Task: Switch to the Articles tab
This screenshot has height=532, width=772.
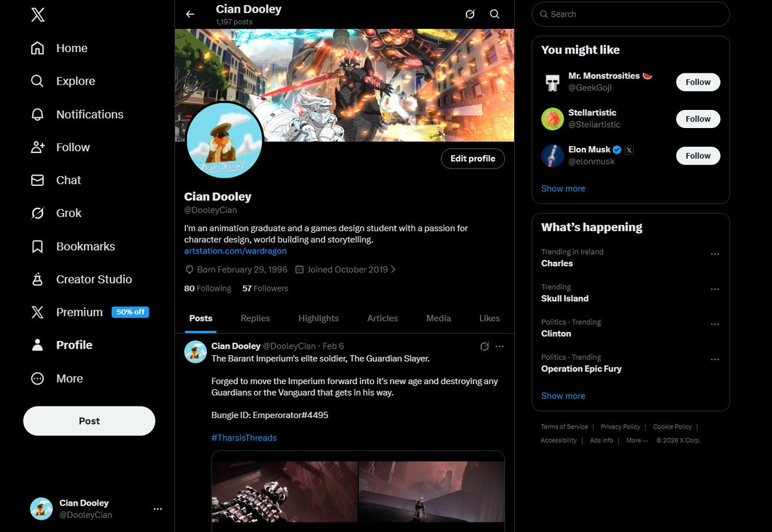Action: pos(383,318)
